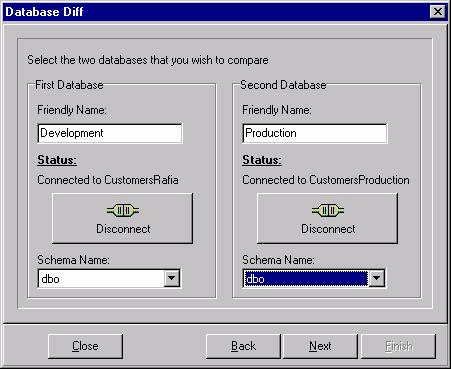
Task: Click the disabled Finish button
Action: click(x=399, y=346)
